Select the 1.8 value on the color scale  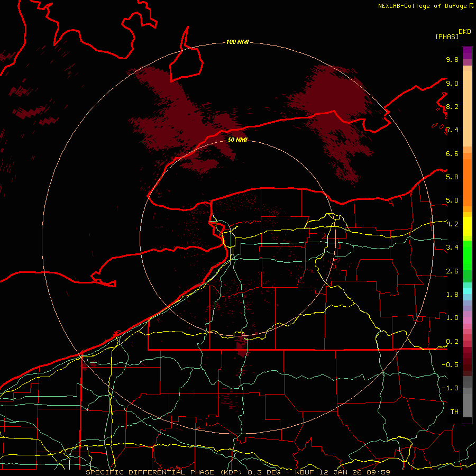coord(452,295)
